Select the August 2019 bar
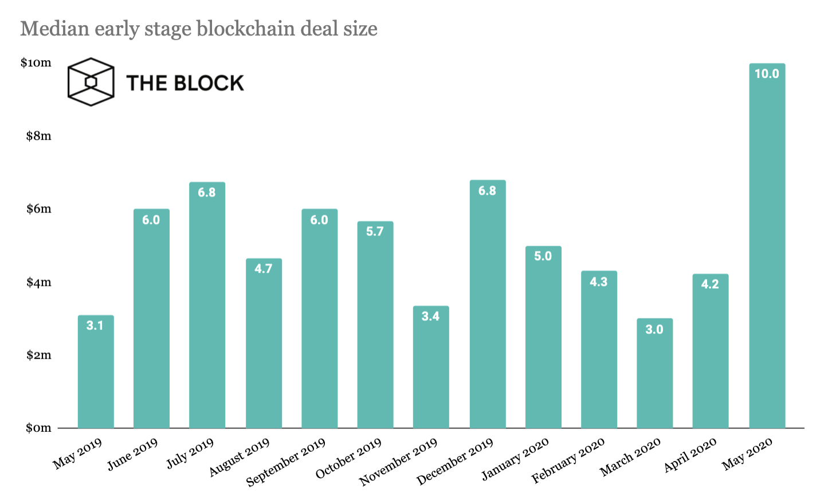 pos(264,344)
